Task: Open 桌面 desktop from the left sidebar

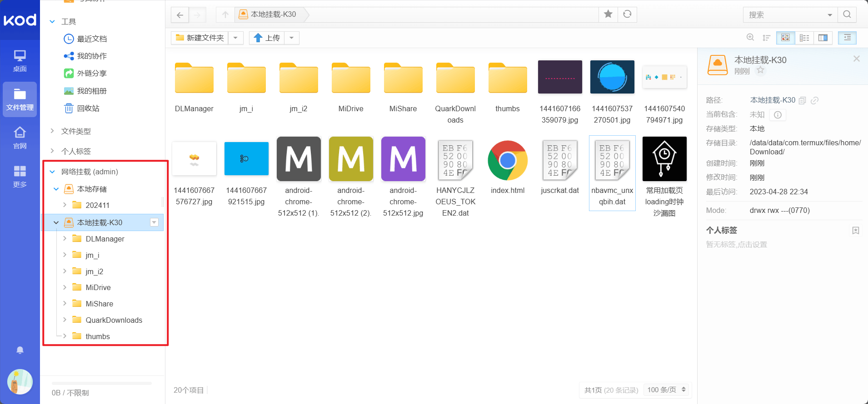Action: (x=20, y=61)
